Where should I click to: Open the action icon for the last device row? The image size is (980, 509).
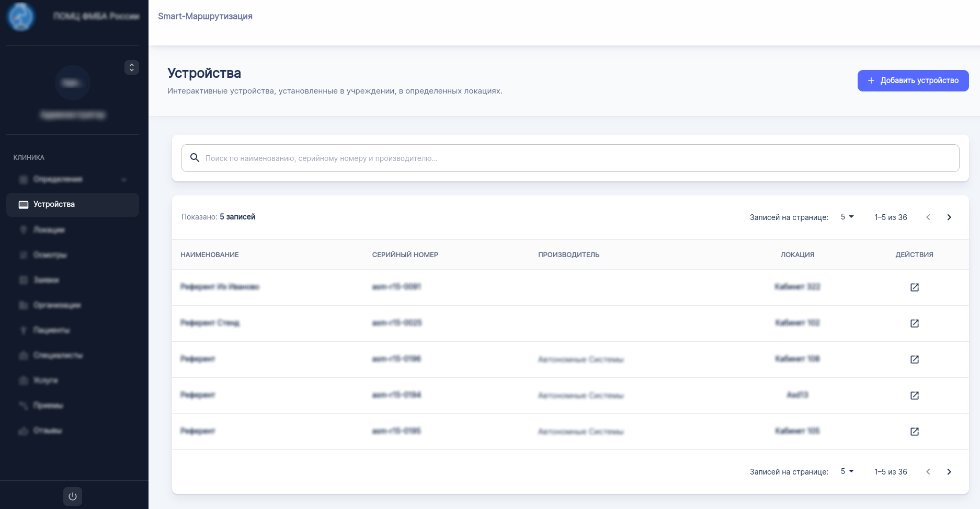914,432
